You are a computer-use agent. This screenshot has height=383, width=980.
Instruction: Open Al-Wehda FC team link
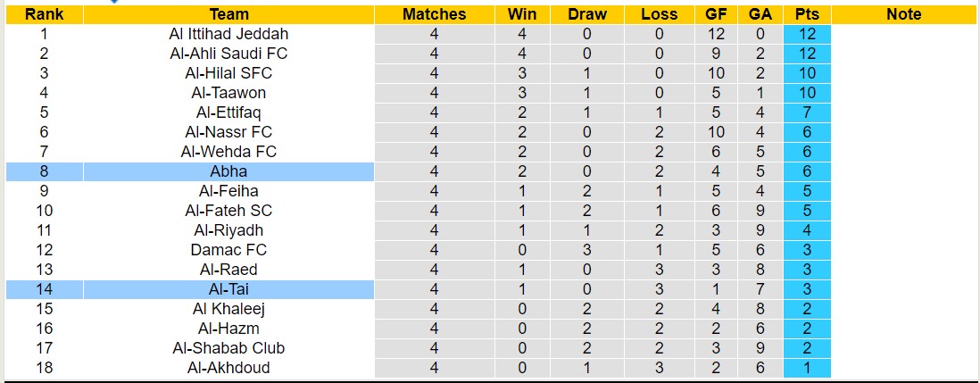[x=228, y=152]
